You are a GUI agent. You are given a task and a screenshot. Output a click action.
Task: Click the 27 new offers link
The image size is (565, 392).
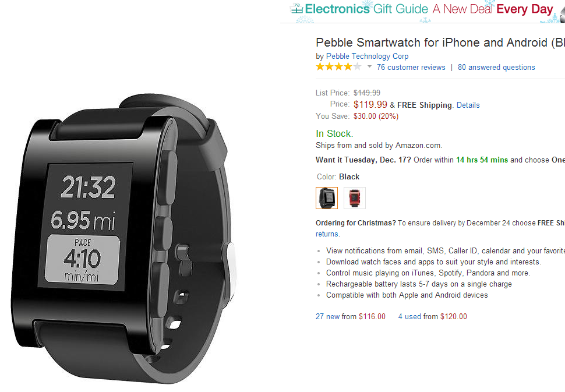(x=327, y=316)
